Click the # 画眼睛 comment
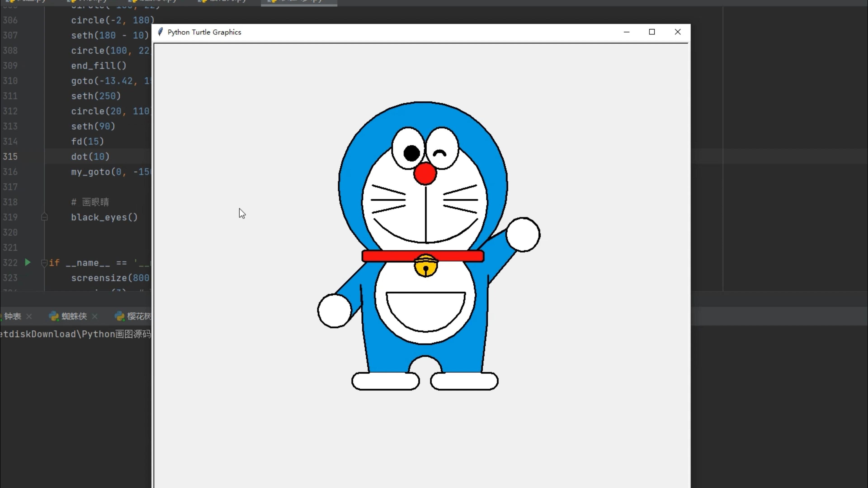Screen dimensions: 868x488 tap(90, 202)
